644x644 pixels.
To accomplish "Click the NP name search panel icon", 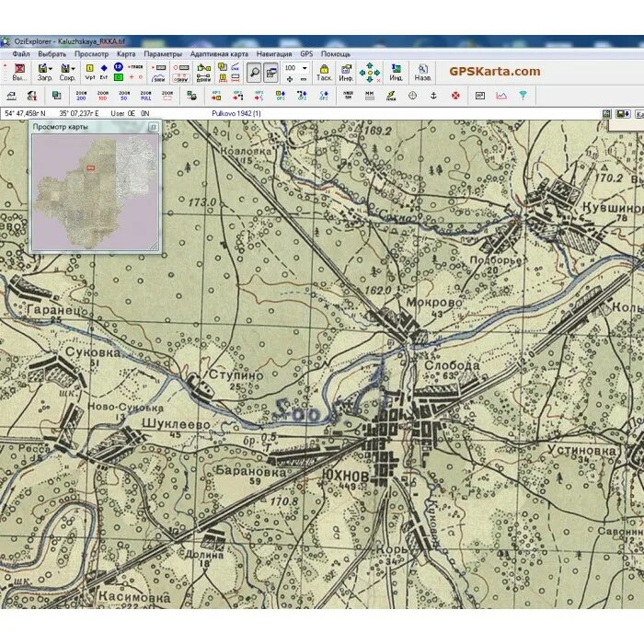I will coord(479,96).
